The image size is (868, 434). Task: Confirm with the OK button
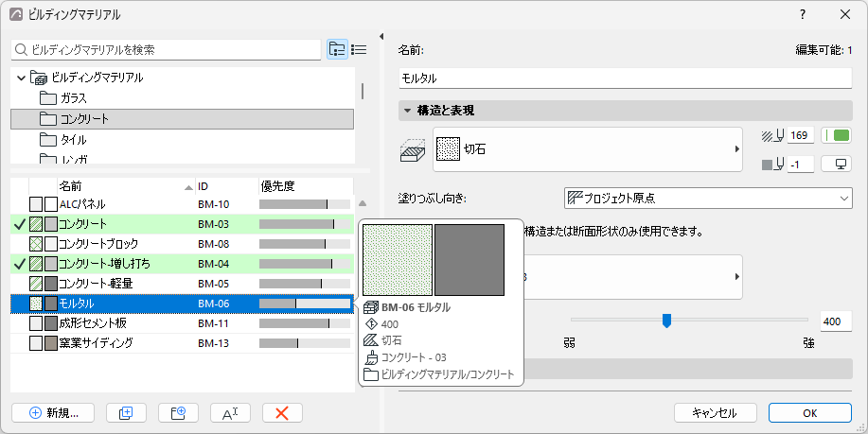[810, 413]
